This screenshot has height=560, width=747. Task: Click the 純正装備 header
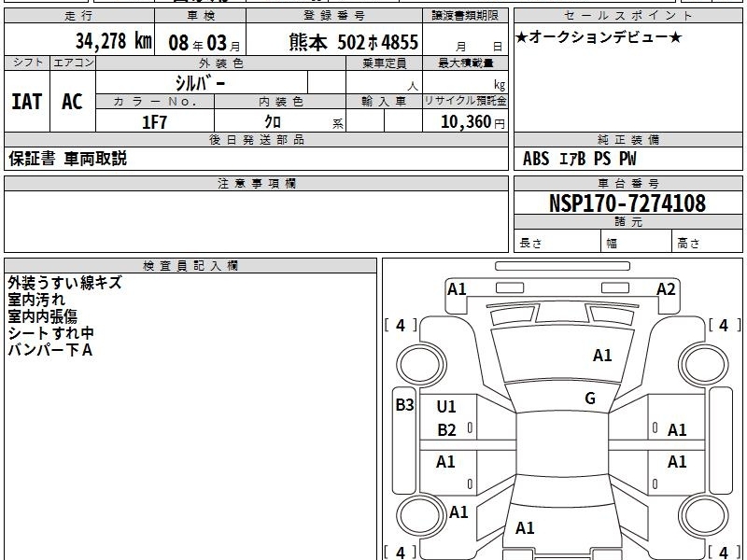(627, 139)
